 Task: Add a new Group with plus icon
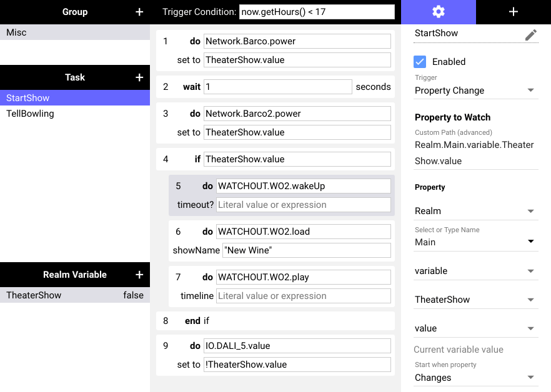coord(139,12)
